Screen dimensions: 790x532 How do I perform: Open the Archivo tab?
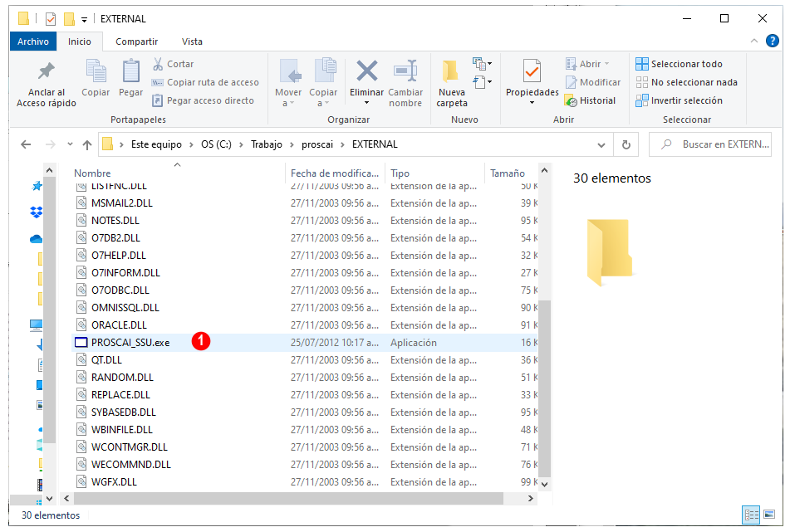click(x=33, y=41)
